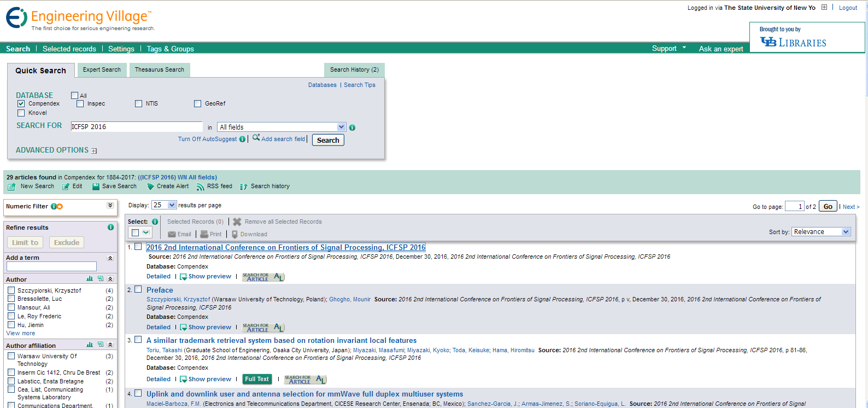The image size is (868, 408).
Task: Uncheck the Compendex database checkbox
Action: click(x=21, y=103)
